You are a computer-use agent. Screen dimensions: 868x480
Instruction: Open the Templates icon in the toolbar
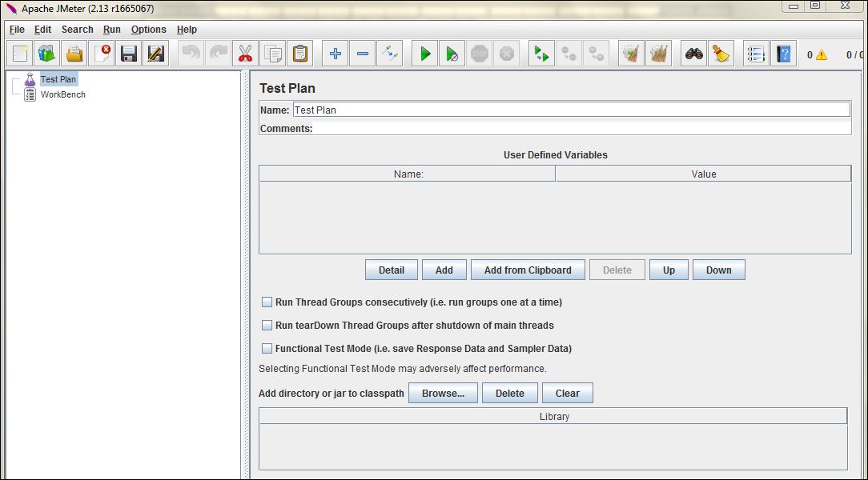click(x=46, y=53)
